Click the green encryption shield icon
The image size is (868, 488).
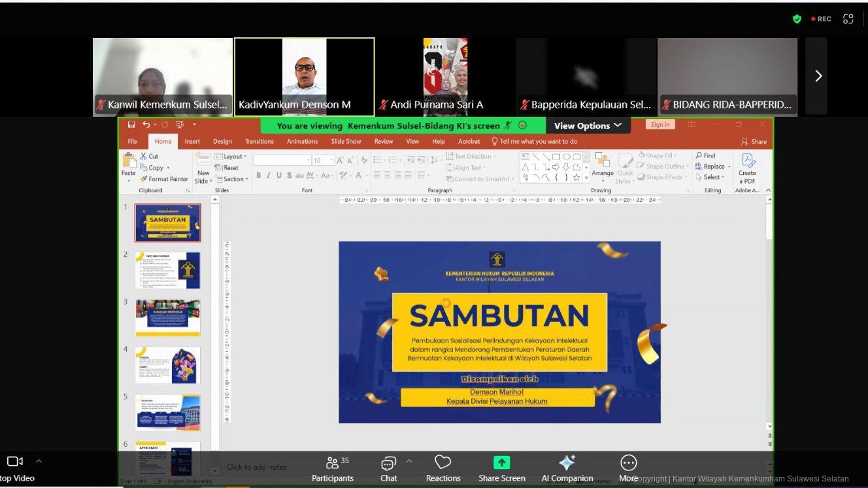[x=797, y=19]
